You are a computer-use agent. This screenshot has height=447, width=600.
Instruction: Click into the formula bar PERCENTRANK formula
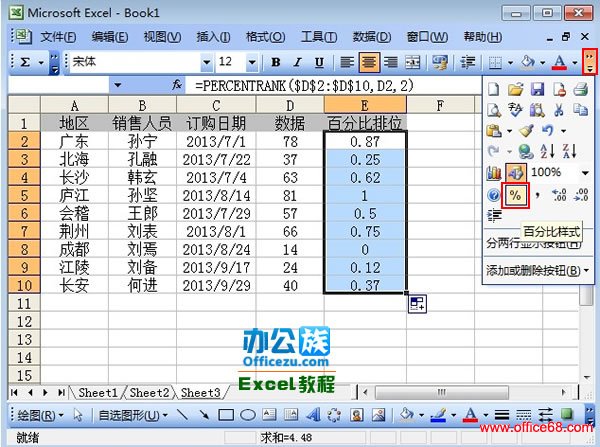(304, 85)
